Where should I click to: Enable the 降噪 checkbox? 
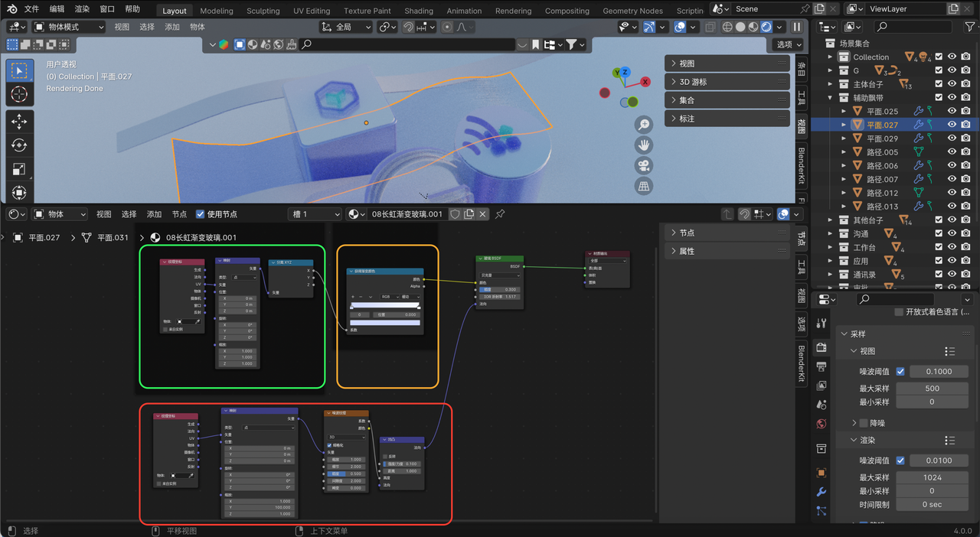click(864, 423)
